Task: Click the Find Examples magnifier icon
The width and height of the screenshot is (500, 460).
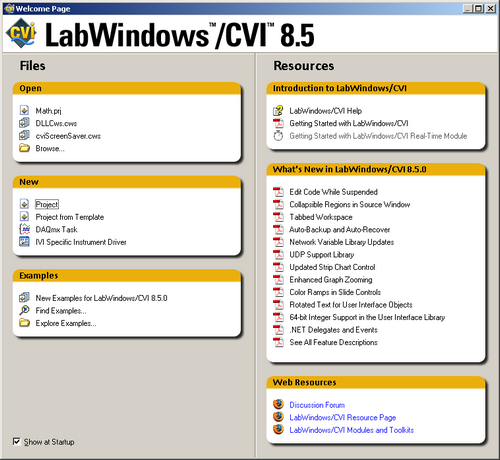Action: [x=24, y=310]
